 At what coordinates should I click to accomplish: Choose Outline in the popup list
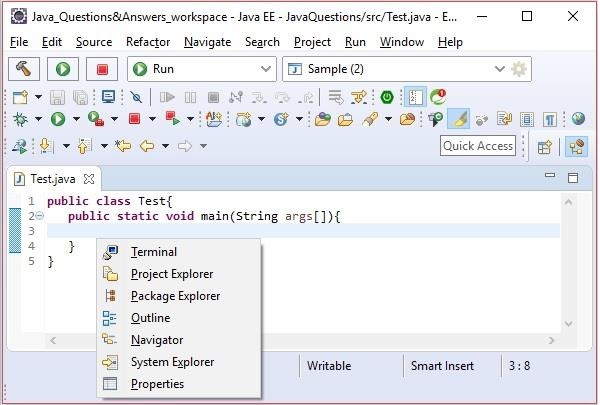click(x=150, y=318)
